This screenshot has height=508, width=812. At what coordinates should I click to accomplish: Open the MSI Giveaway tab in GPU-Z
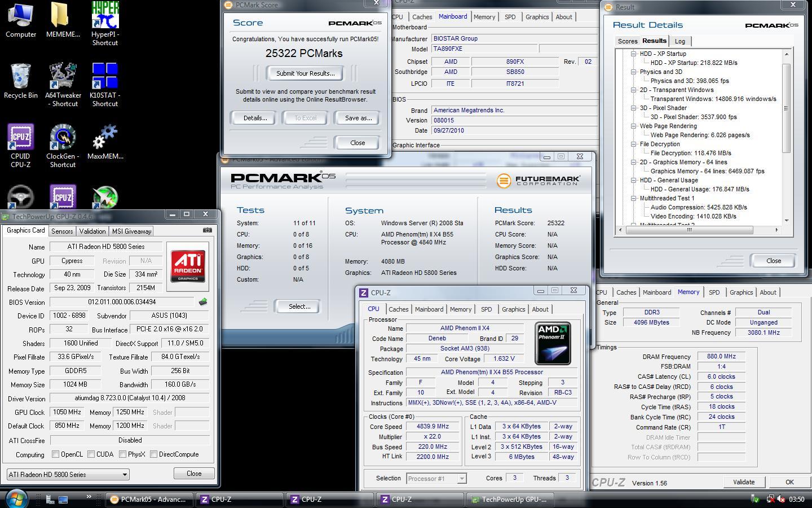point(131,231)
